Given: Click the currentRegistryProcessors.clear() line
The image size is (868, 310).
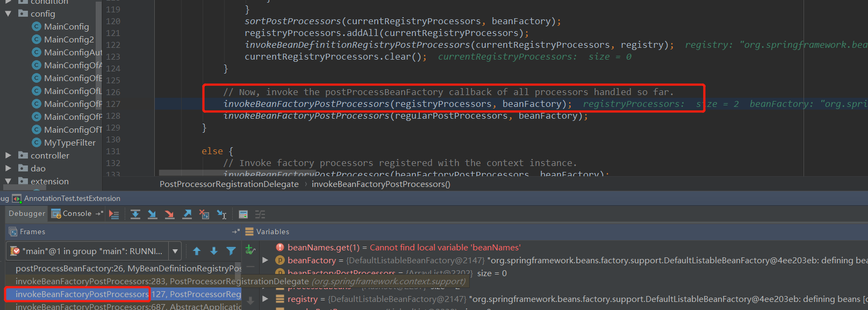Looking at the screenshot, I should 335,56.
